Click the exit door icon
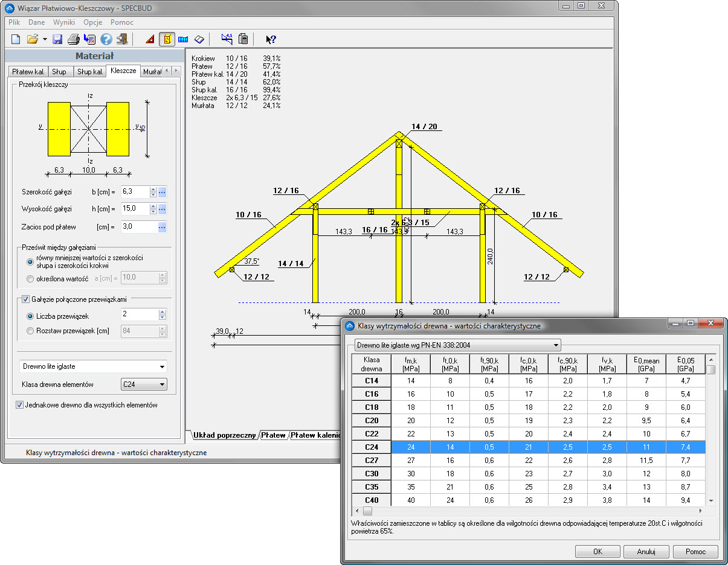The height and width of the screenshot is (565, 728). [122, 40]
